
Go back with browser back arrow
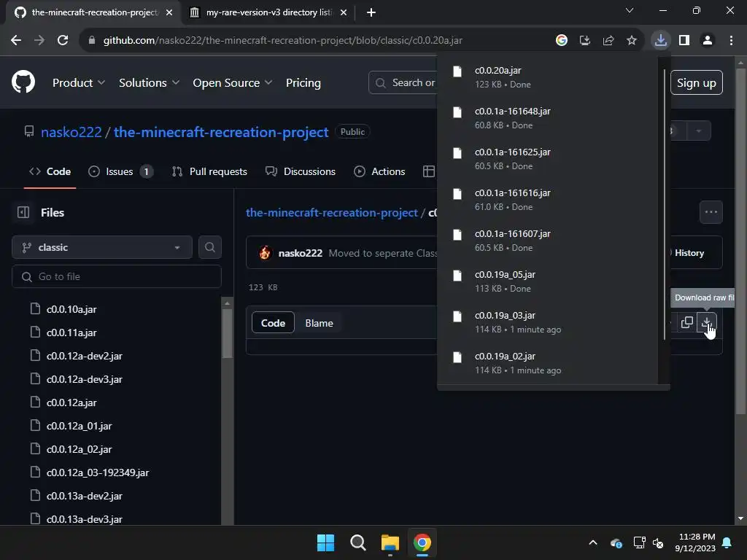click(16, 41)
